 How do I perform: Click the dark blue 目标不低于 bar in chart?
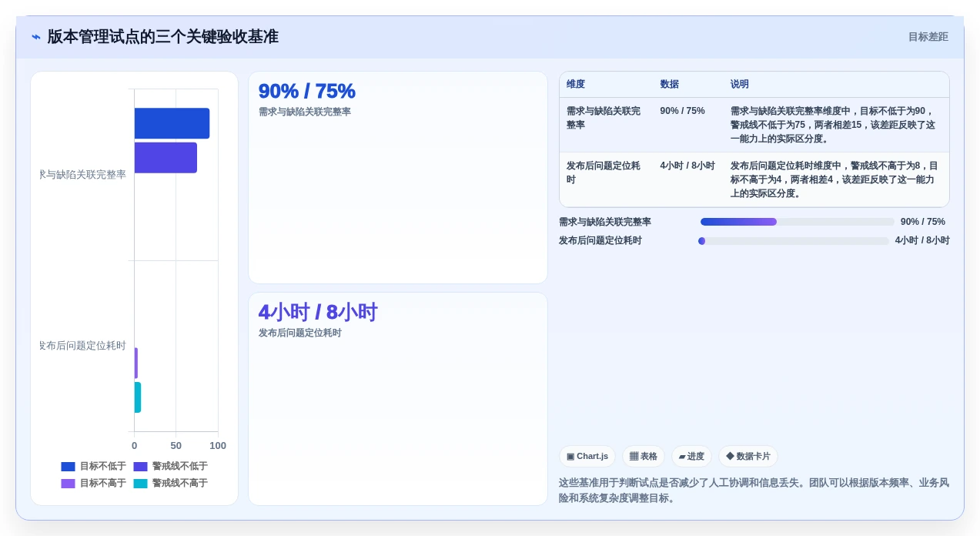pyautogui.click(x=172, y=123)
